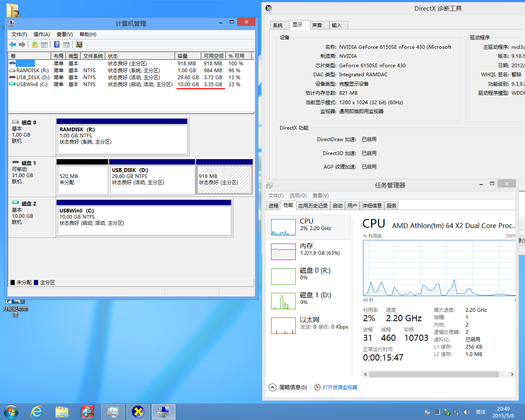Click Task Manager horizontal scrollbar right arrow
525x420 pixels.
pos(512,374)
